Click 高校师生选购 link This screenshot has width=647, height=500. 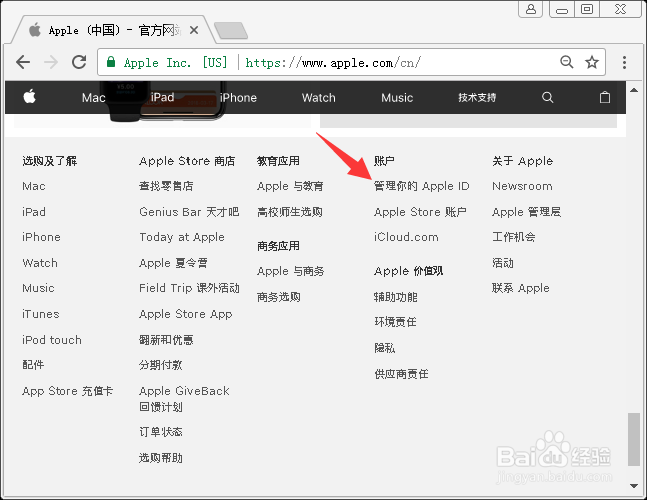tap(290, 212)
